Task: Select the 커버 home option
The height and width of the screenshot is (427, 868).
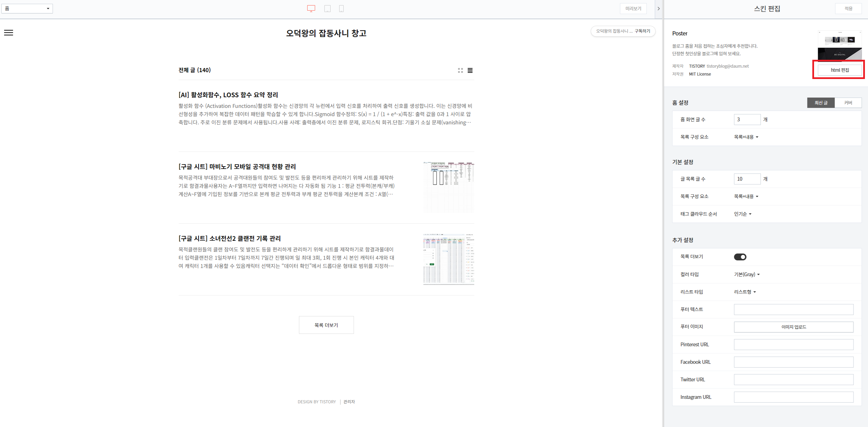Action: click(x=848, y=103)
